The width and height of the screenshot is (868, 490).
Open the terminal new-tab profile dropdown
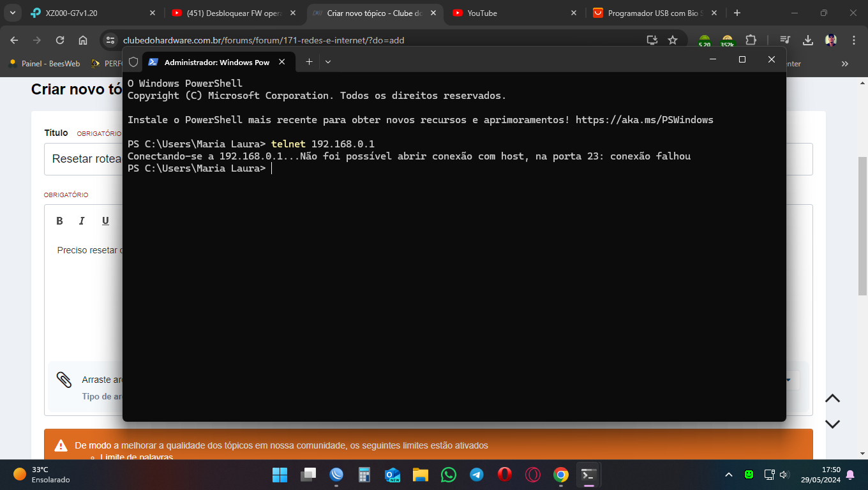(328, 62)
